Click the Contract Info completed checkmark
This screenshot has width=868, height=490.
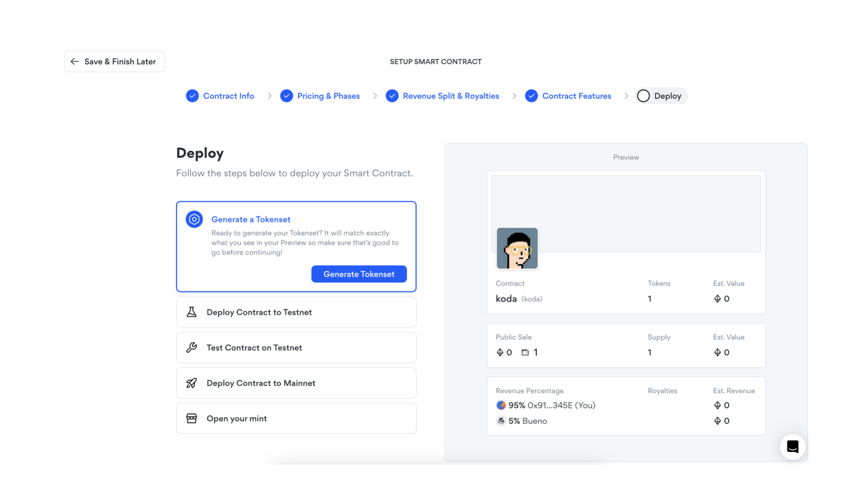[x=192, y=96]
